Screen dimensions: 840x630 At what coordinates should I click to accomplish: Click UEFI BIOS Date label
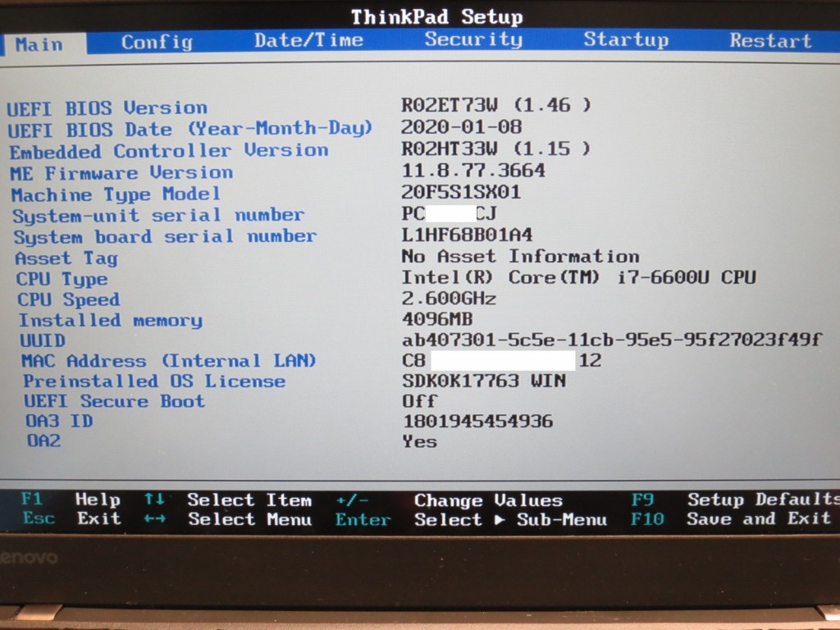(189, 129)
